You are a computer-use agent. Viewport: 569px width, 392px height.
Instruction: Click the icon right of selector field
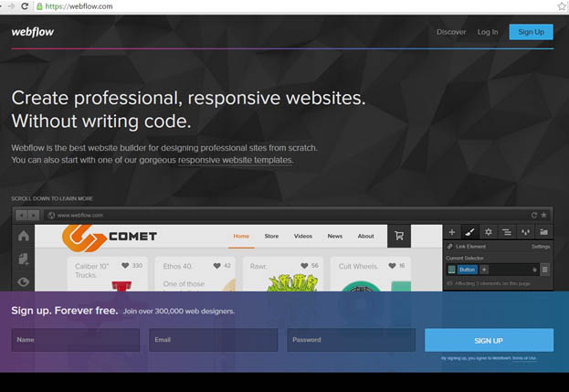pyautogui.click(x=545, y=270)
